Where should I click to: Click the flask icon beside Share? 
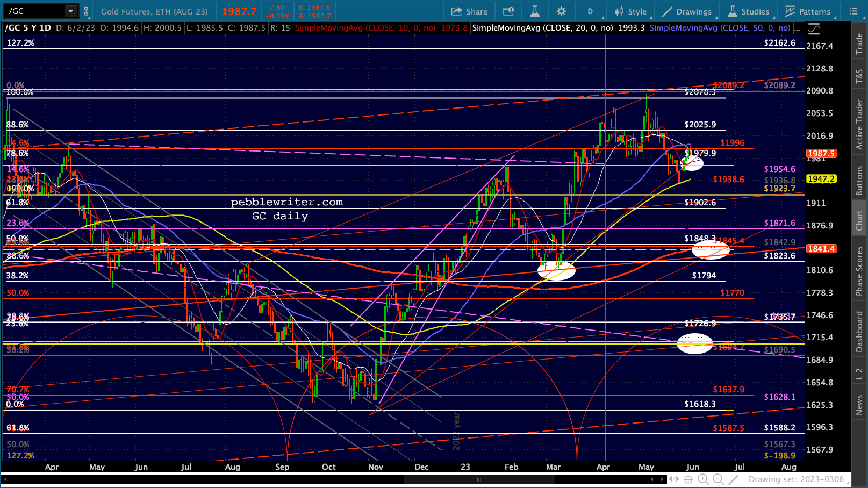(534, 11)
